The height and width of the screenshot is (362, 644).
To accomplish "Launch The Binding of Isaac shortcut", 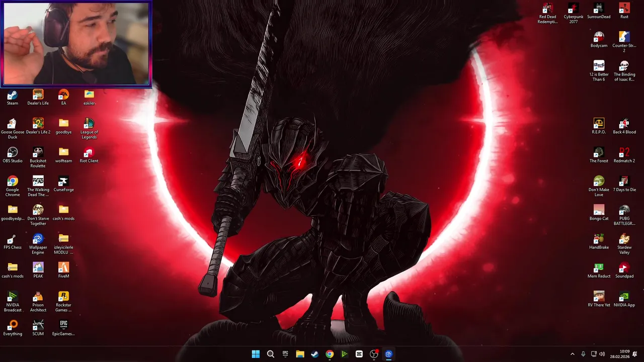I will (x=624, y=71).
